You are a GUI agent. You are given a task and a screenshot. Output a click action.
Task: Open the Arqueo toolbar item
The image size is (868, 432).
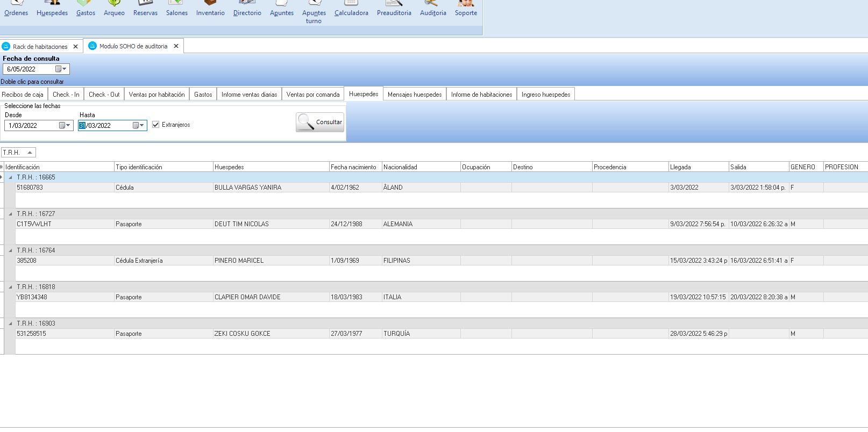pos(114,9)
